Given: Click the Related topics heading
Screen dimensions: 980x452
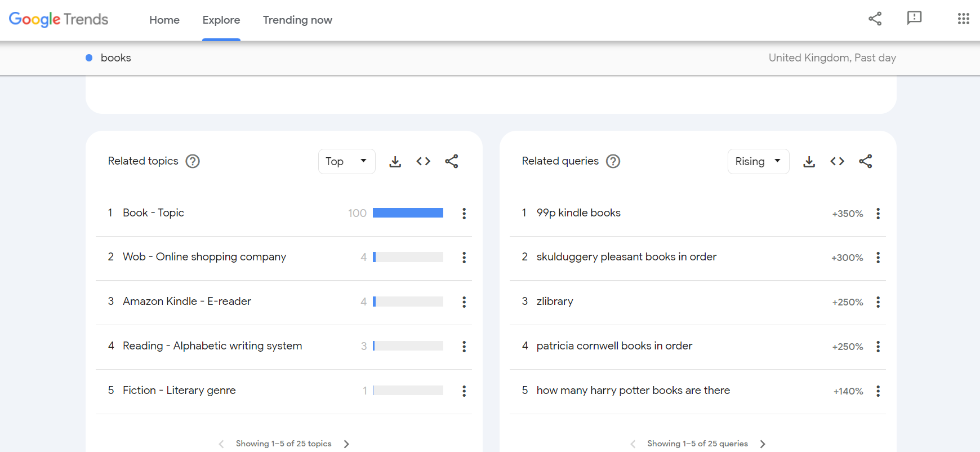Looking at the screenshot, I should point(143,161).
